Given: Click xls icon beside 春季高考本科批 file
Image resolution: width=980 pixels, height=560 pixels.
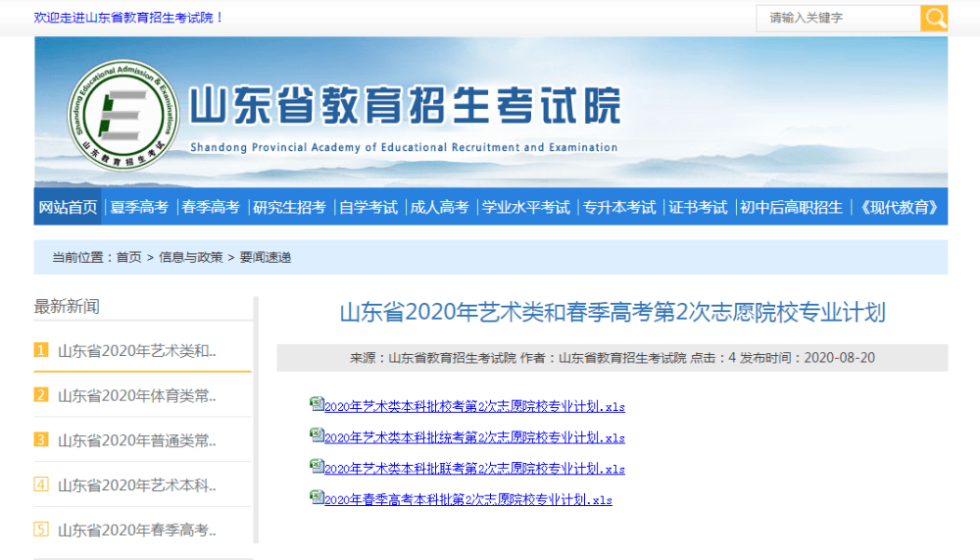Looking at the screenshot, I should [317, 497].
